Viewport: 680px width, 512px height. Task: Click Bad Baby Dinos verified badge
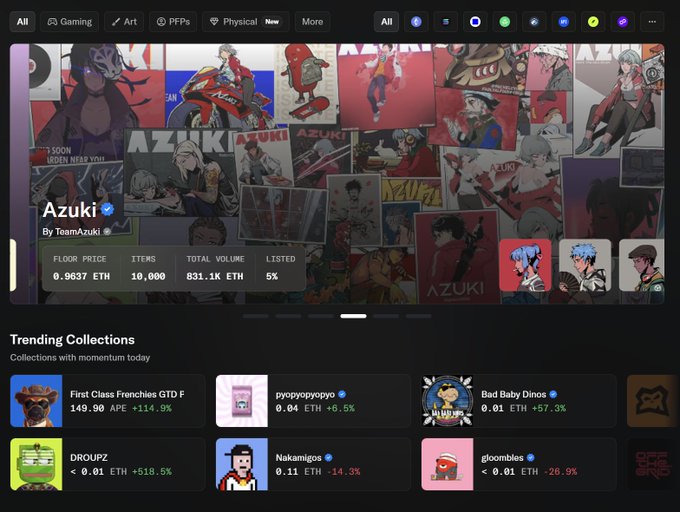coord(553,394)
